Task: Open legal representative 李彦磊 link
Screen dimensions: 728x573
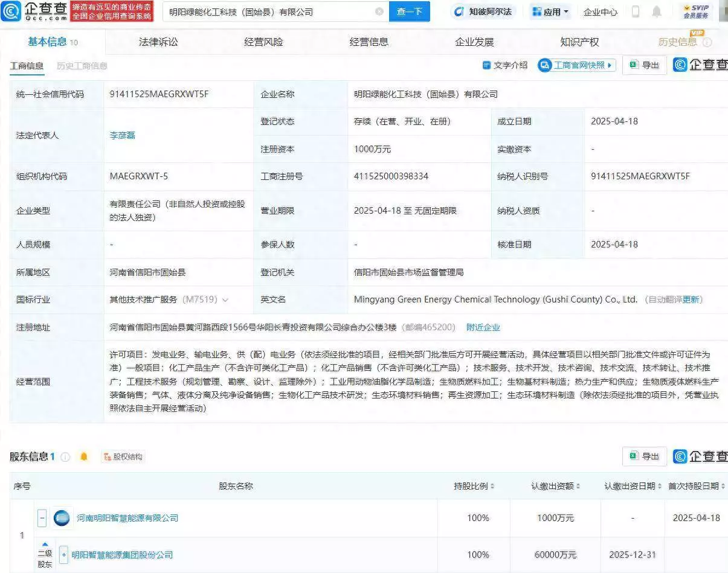Action: tap(122, 135)
